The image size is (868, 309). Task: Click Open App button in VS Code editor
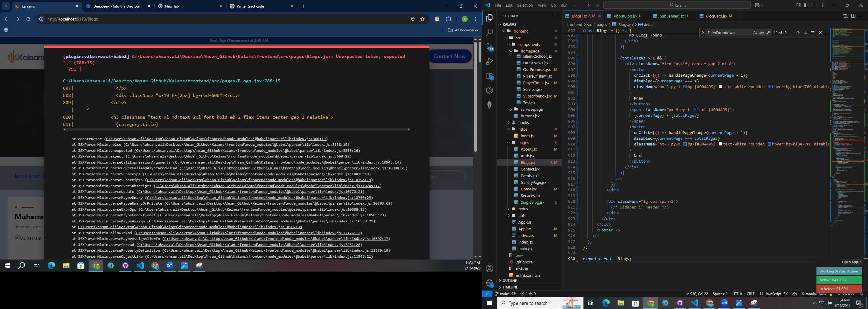pos(851,262)
